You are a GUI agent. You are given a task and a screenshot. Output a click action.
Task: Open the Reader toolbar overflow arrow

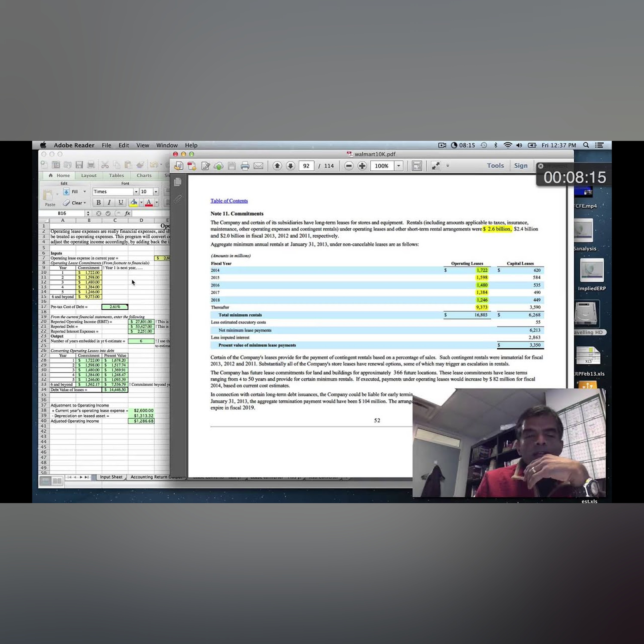pyautogui.click(x=448, y=165)
